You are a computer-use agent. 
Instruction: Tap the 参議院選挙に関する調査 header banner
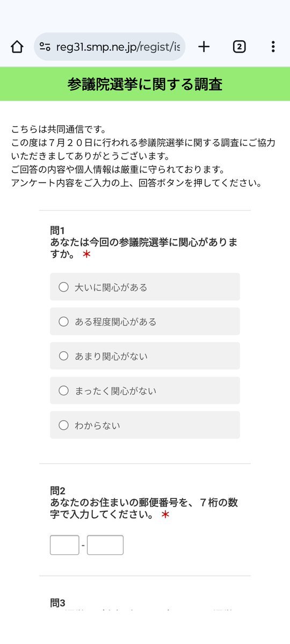pyautogui.click(x=145, y=84)
